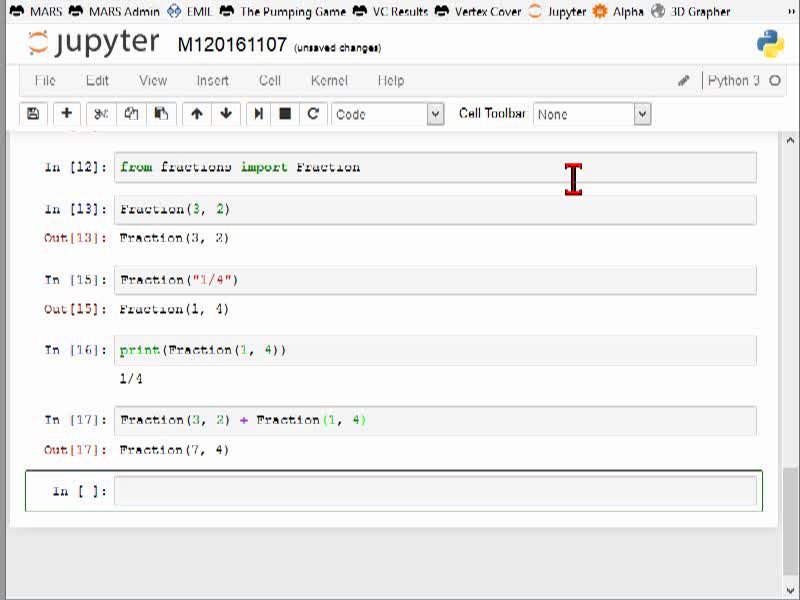The image size is (800, 600).
Task: Open the Help menu
Action: tap(391, 81)
